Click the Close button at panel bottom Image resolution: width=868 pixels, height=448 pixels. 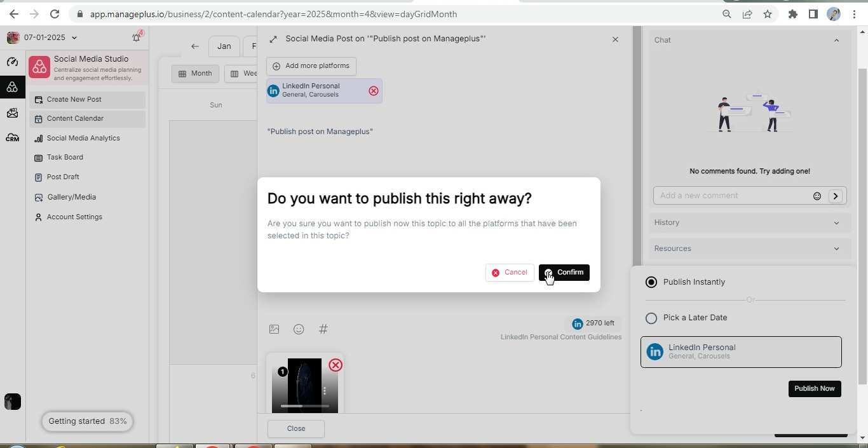[x=296, y=429]
